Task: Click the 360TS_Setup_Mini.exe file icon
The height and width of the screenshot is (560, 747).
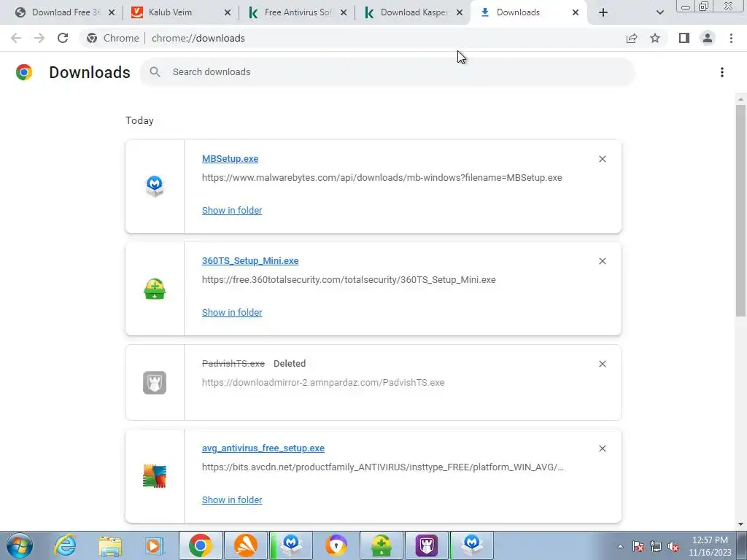Action: click(x=155, y=289)
